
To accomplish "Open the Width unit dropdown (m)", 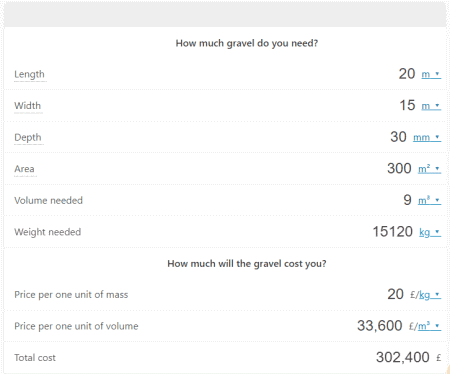I will (x=431, y=106).
